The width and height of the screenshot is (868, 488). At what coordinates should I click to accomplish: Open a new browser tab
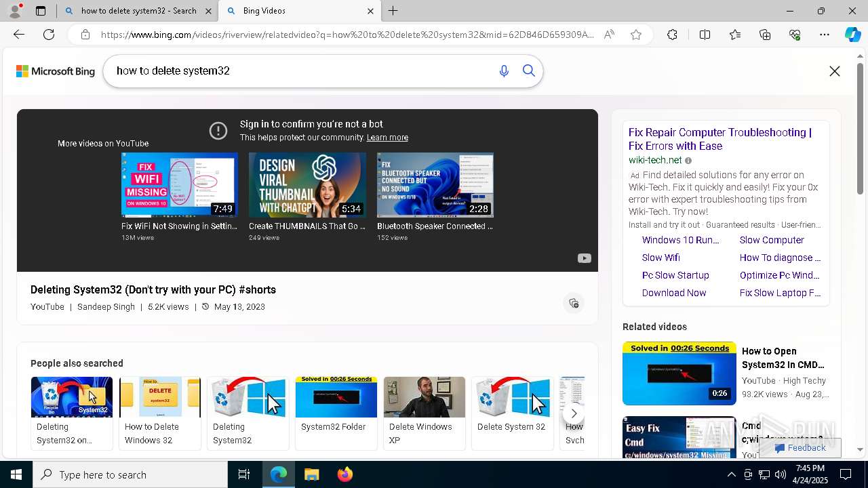click(393, 11)
